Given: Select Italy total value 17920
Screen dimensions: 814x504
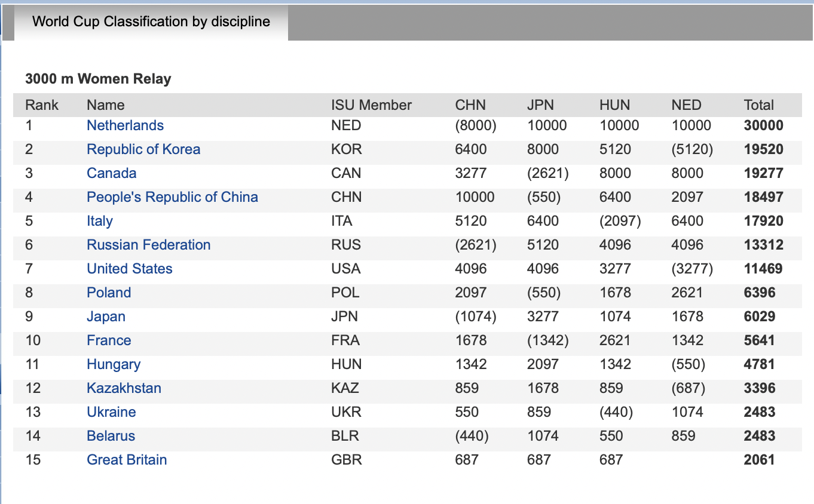Looking at the screenshot, I should click(x=764, y=221).
